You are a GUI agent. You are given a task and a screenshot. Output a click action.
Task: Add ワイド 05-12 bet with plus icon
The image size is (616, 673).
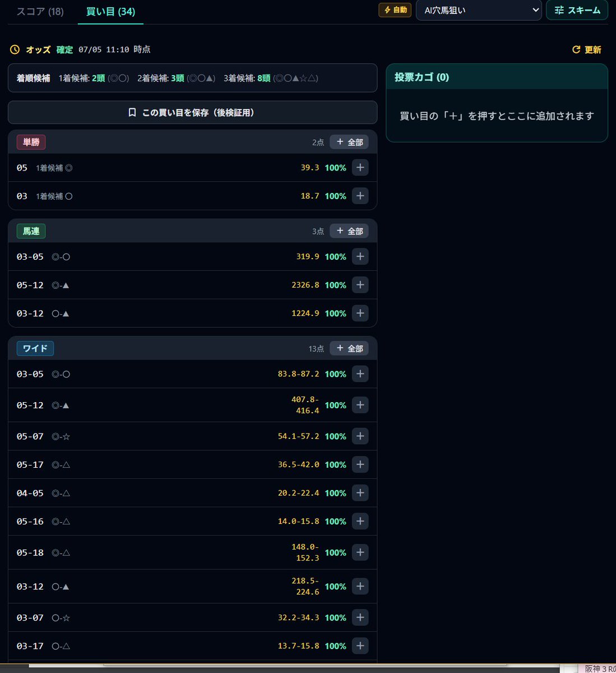[x=360, y=405]
